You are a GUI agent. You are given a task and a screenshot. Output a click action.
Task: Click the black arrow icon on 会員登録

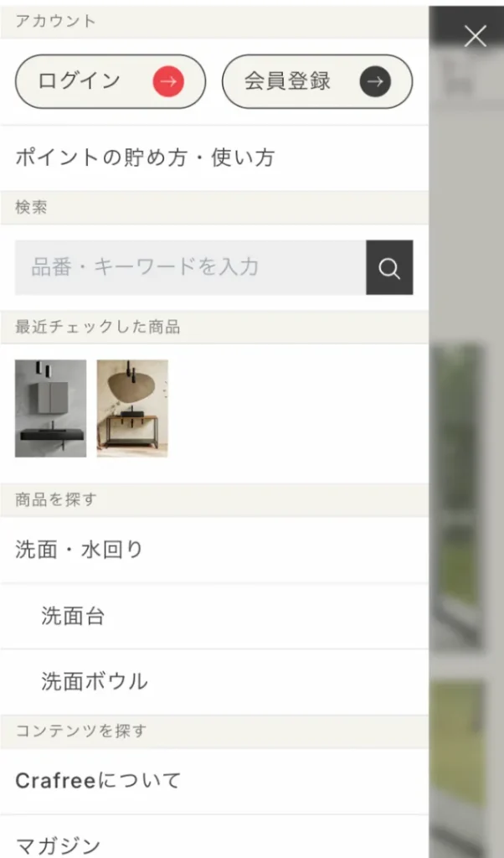375,81
